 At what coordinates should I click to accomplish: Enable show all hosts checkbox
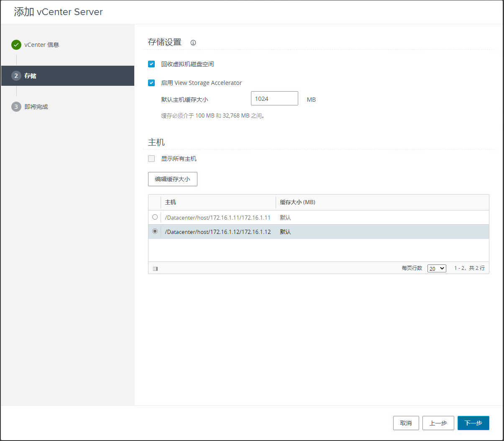[x=151, y=159]
